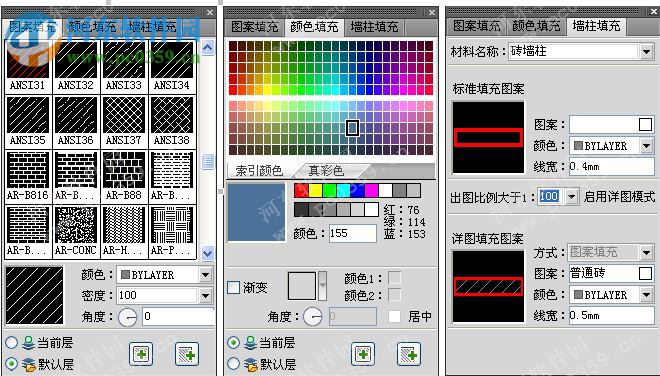Pick the ANSI38 hatch pattern
660x376 pixels.
[172, 121]
